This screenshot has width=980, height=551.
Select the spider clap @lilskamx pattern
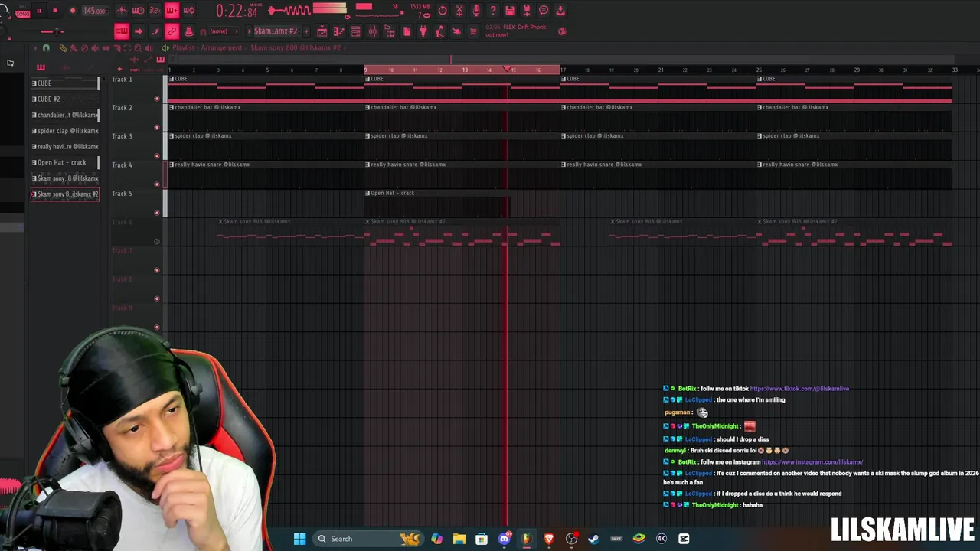click(x=64, y=131)
